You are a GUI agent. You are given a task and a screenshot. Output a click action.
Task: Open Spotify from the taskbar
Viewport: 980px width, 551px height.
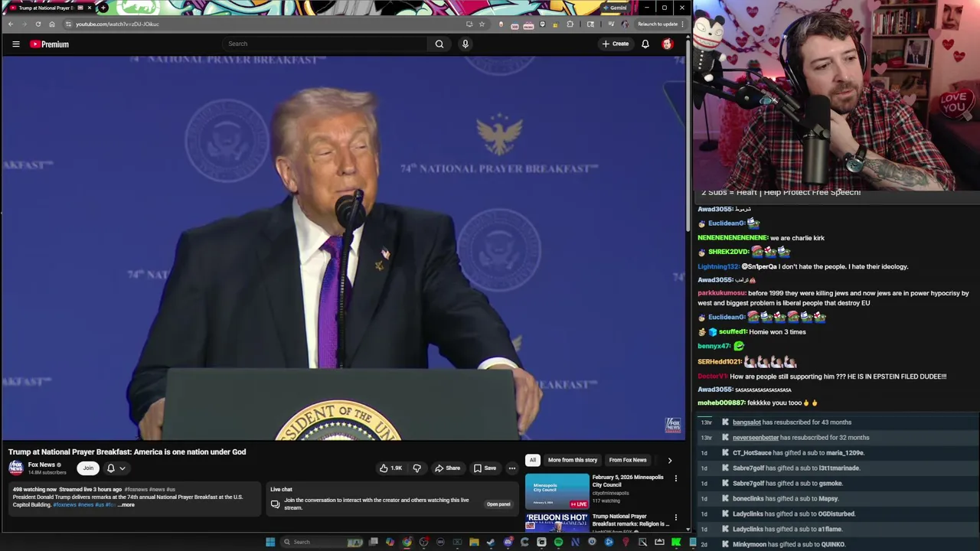558,542
